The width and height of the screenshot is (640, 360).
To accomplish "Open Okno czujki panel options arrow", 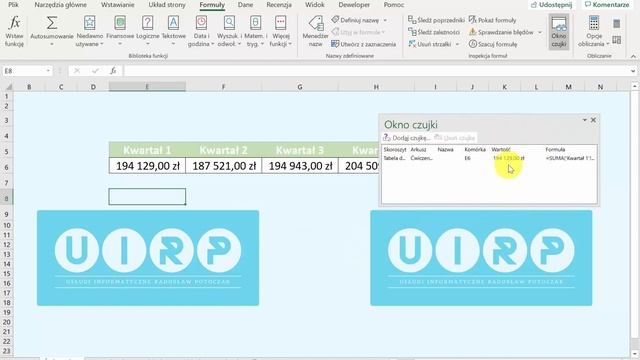I will click(584, 120).
